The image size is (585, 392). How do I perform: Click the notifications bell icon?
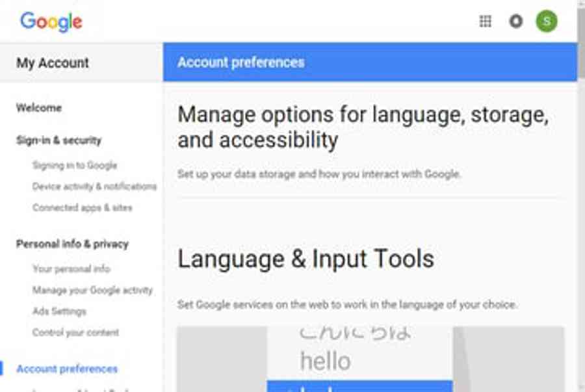[516, 21]
